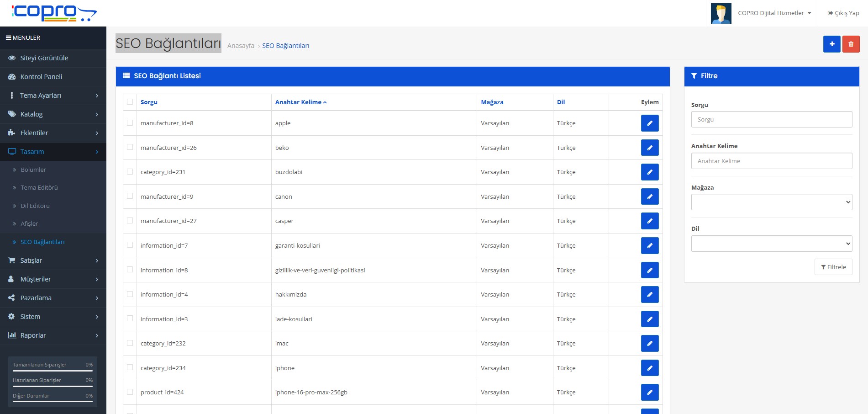
Task: Click the red trash delete button
Action: [x=851, y=44]
